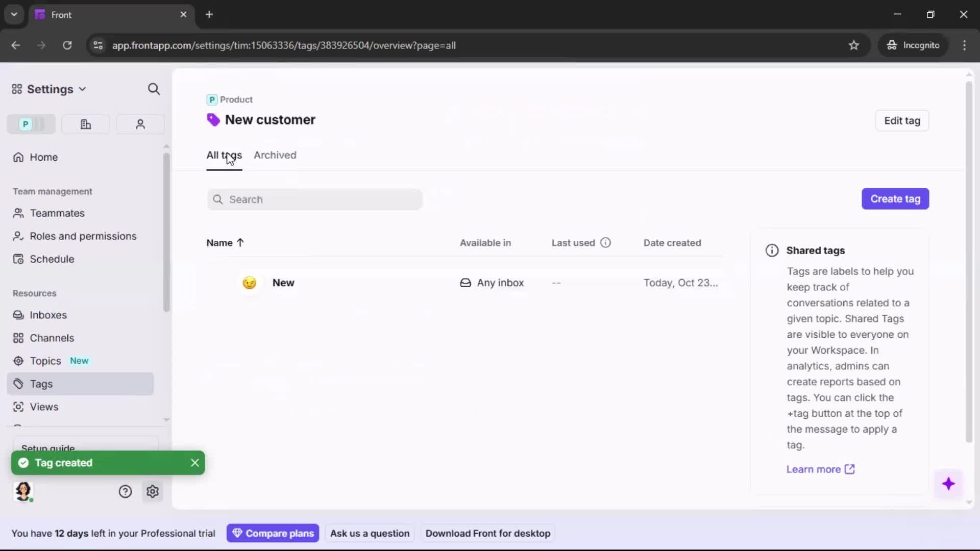The width and height of the screenshot is (980, 551).
Task: Click the search magnifier in settings sidebar
Action: point(154,89)
